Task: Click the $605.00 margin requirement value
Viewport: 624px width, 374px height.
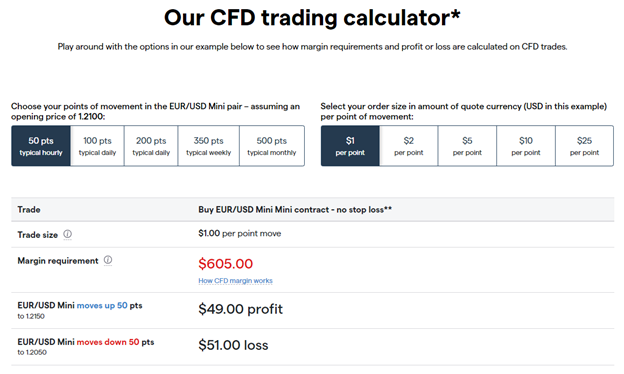Action: [226, 264]
